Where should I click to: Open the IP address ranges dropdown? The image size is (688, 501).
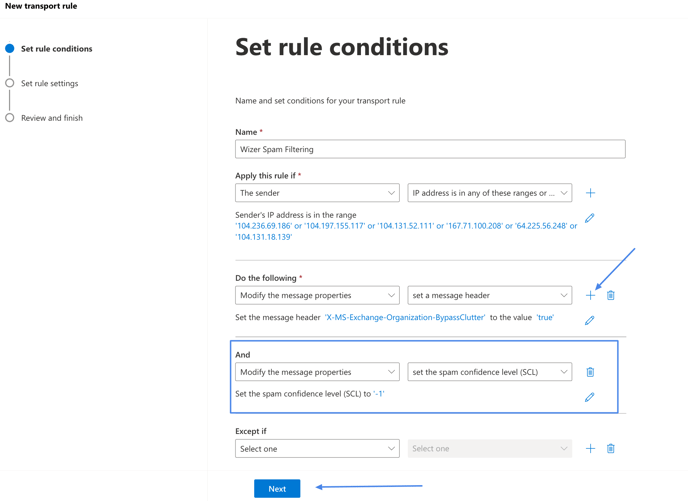pos(490,193)
